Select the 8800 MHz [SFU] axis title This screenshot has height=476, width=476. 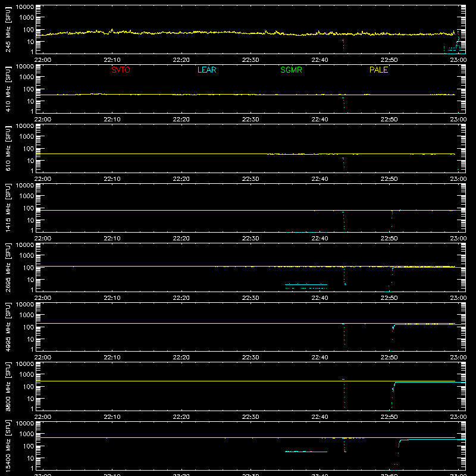[8, 386]
